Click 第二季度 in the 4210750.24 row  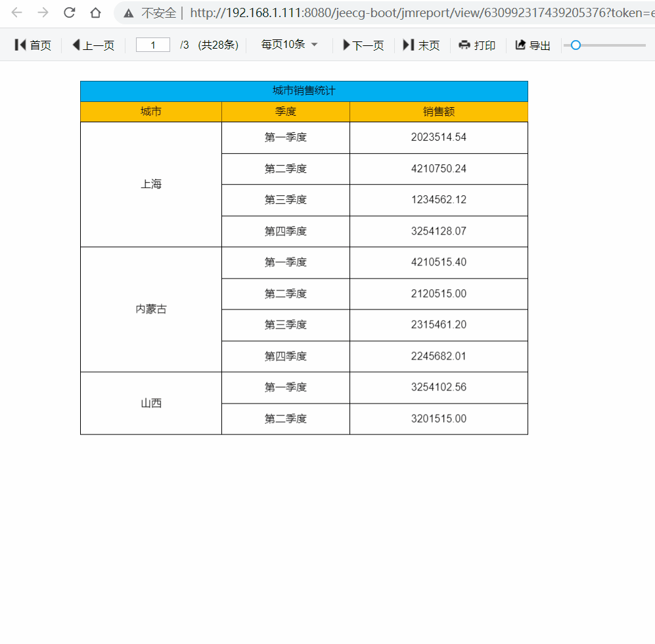(x=286, y=168)
